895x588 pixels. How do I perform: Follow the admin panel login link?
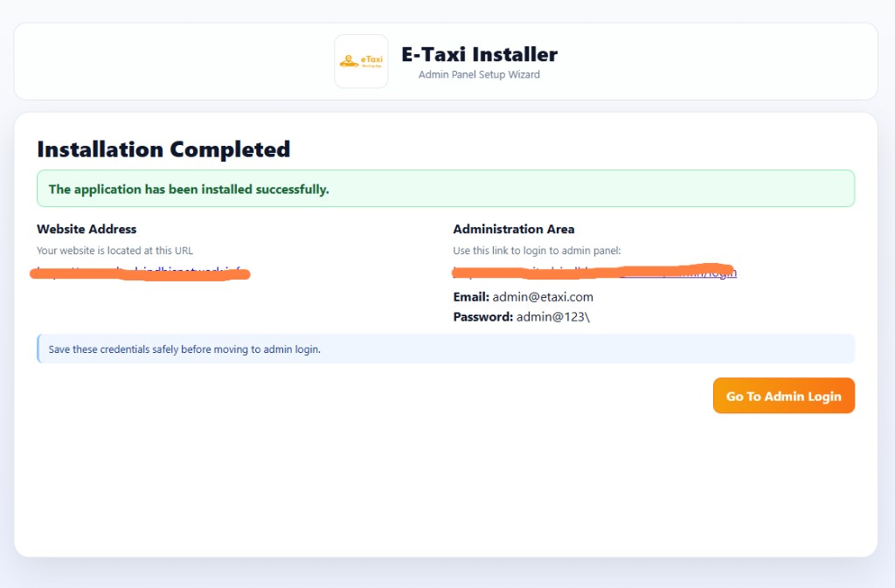[x=594, y=272]
